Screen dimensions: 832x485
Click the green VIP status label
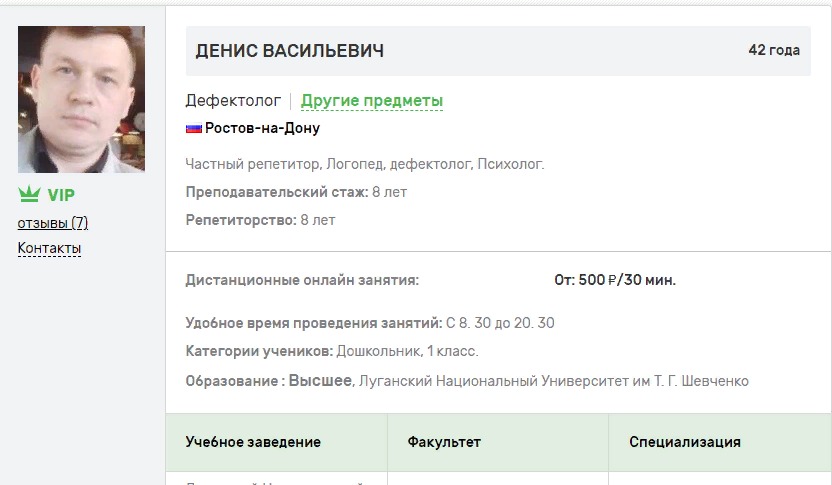(x=61, y=195)
